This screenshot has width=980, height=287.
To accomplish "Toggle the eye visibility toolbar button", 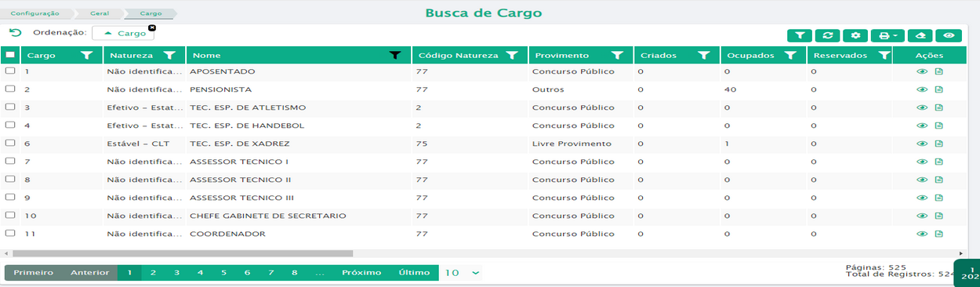I will pyautogui.click(x=949, y=35).
